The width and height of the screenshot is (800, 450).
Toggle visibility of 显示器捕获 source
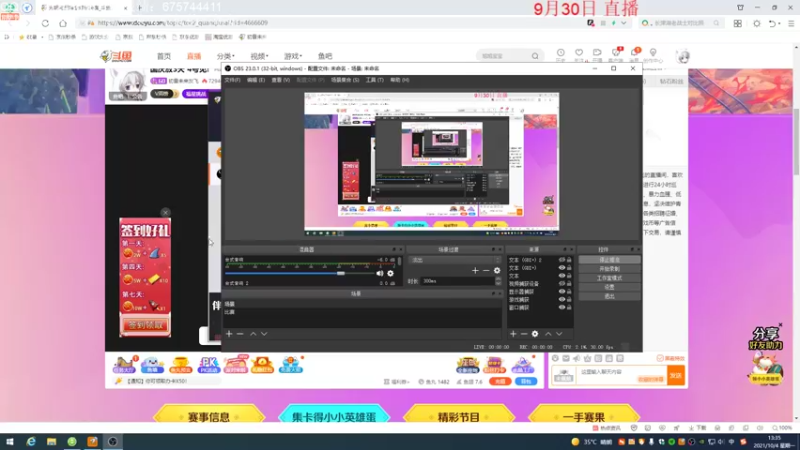point(562,292)
